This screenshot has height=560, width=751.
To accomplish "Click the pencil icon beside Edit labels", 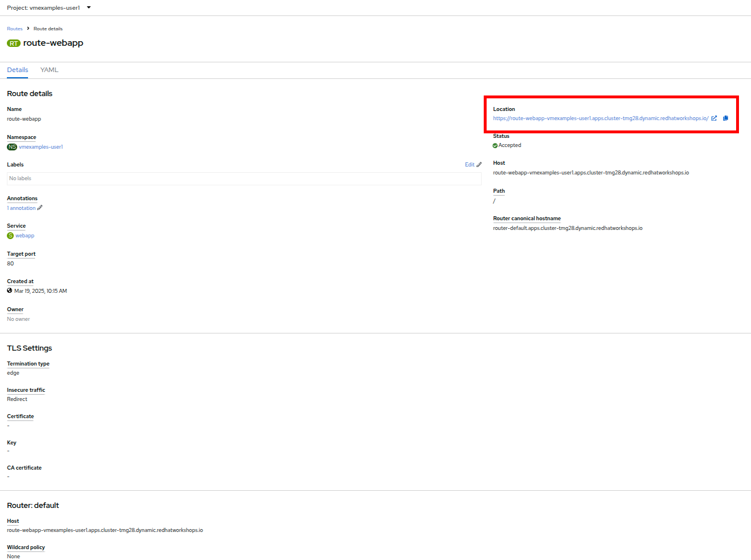I will click(479, 165).
